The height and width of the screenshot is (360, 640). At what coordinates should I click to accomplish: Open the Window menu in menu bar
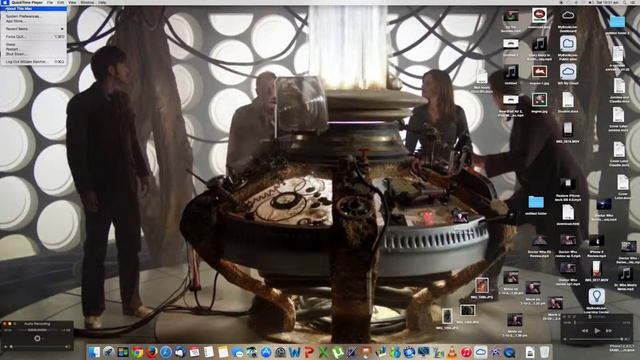(x=87, y=2)
